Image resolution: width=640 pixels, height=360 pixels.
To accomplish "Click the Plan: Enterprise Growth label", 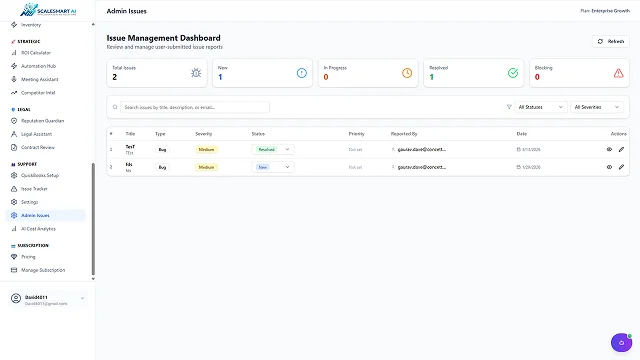I will (x=605, y=11).
